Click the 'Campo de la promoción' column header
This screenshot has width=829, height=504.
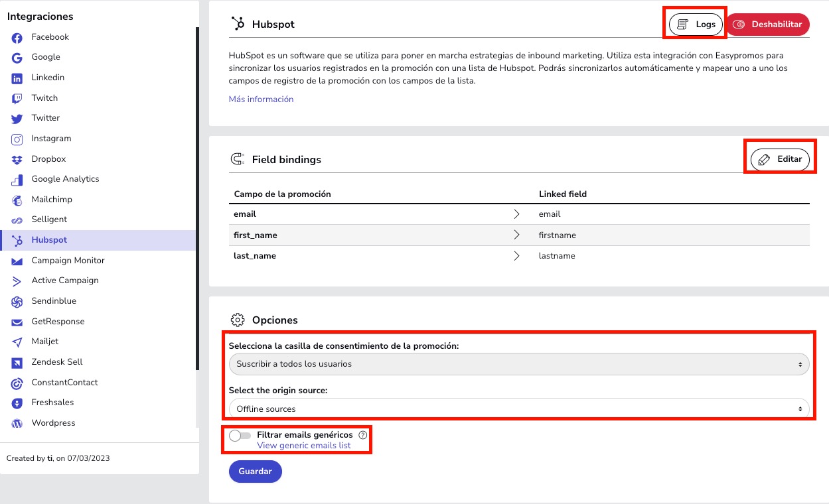tap(282, 194)
